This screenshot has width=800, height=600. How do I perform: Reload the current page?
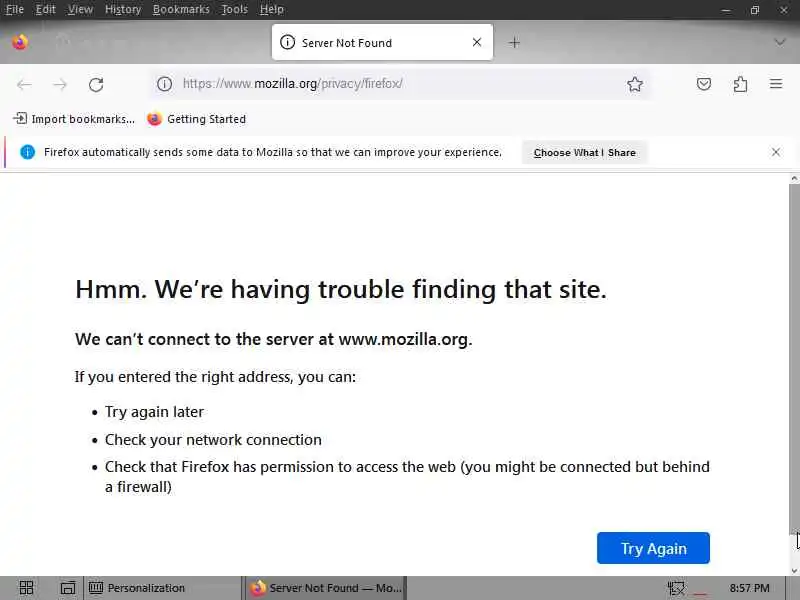tap(96, 85)
